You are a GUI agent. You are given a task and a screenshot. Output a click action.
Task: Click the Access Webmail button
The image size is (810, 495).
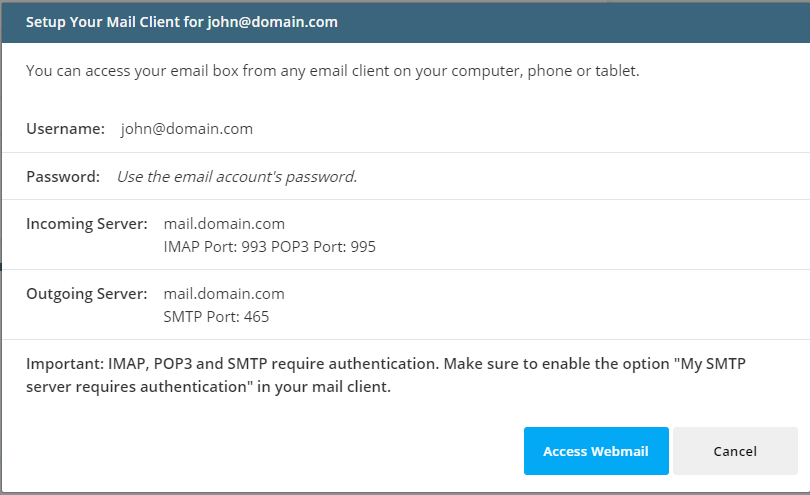coord(595,451)
